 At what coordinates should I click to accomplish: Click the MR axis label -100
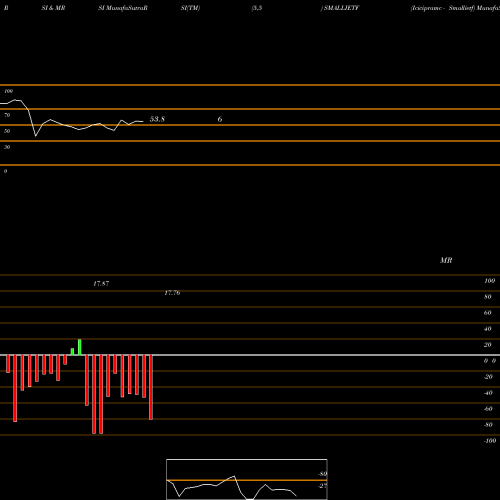[x=490, y=441]
